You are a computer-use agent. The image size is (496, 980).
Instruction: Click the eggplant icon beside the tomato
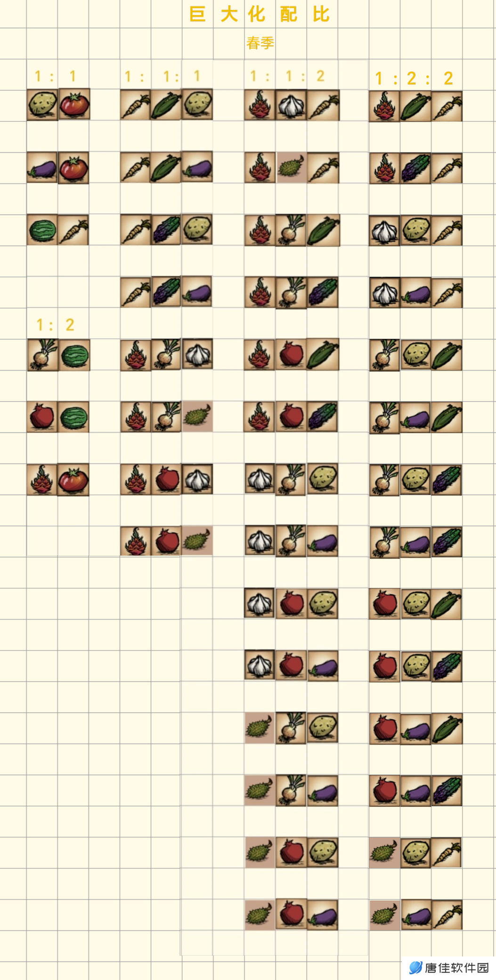pyautogui.click(x=42, y=168)
